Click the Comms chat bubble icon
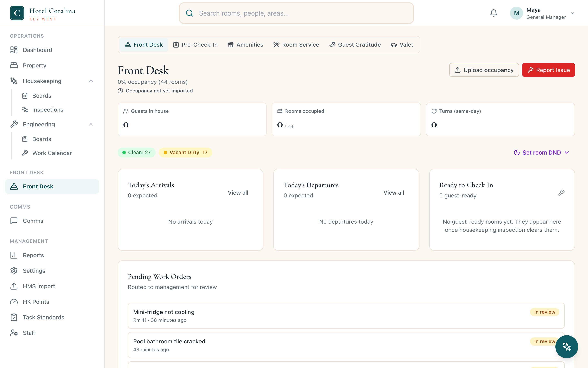Viewport: 588px width, 368px height. pyautogui.click(x=14, y=221)
